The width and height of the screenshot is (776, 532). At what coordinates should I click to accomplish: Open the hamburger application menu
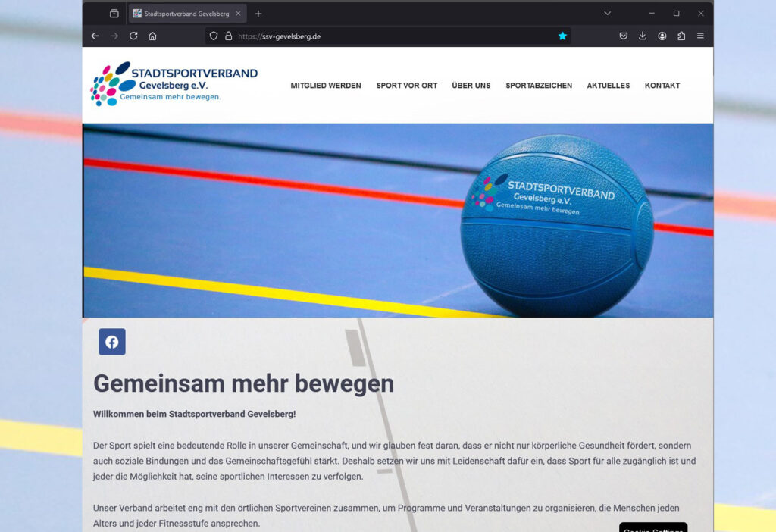click(700, 36)
